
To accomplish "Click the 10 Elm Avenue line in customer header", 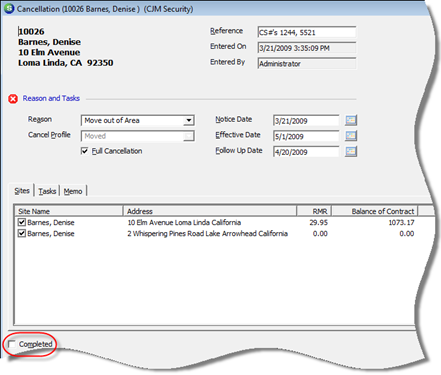I will click(x=49, y=52).
